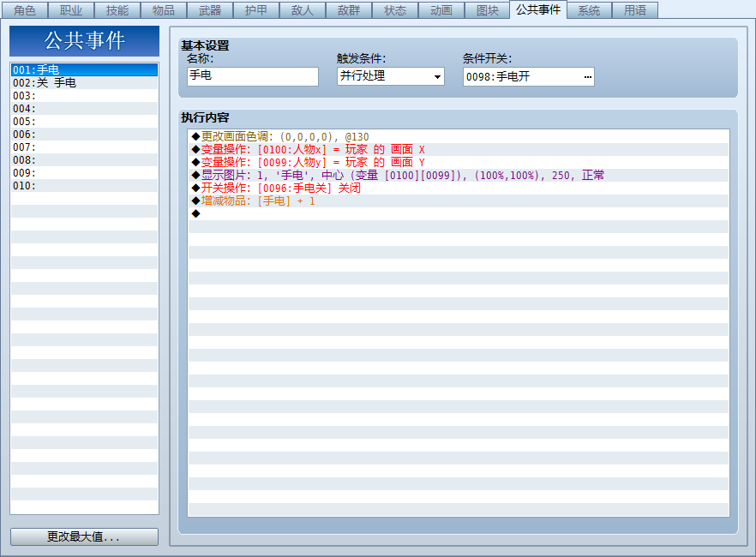Click the 更改最大值 button
The image size is (756, 557).
click(x=84, y=536)
